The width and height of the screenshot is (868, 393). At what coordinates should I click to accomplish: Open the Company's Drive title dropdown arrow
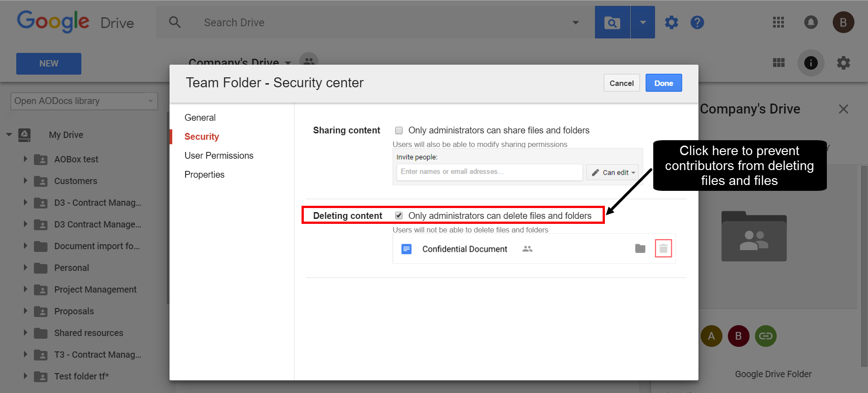point(288,63)
